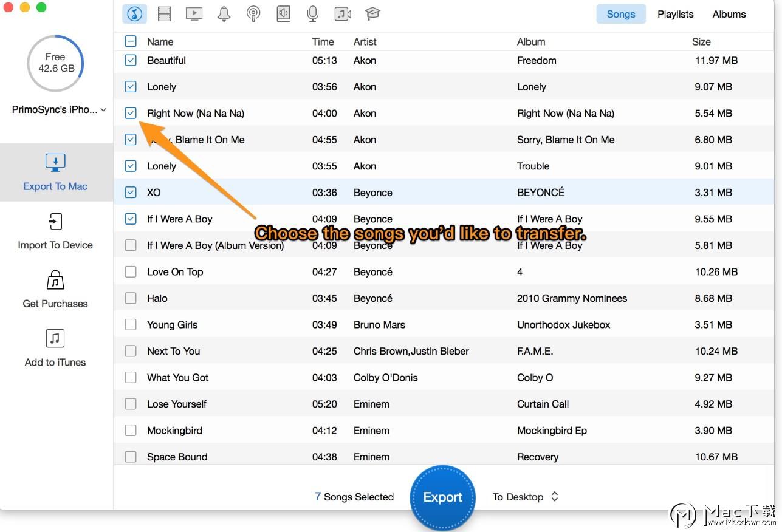782x532 pixels.
Task: Open the Movies film strip category
Action: point(164,13)
